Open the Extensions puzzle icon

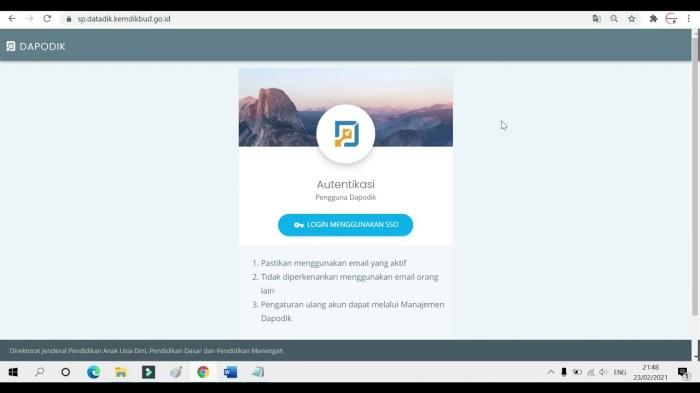pyautogui.click(x=653, y=19)
